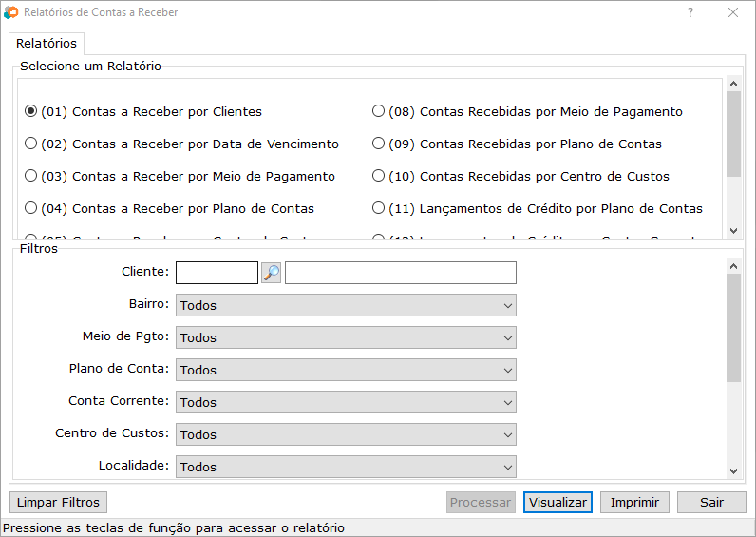Click the report list scroll up arrow
The width and height of the screenshot is (756, 537).
734,84
